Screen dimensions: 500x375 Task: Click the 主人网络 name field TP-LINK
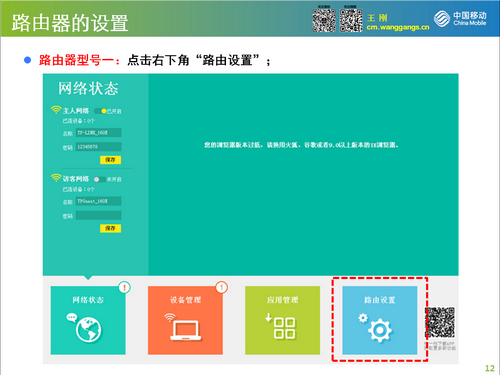[98, 133]
